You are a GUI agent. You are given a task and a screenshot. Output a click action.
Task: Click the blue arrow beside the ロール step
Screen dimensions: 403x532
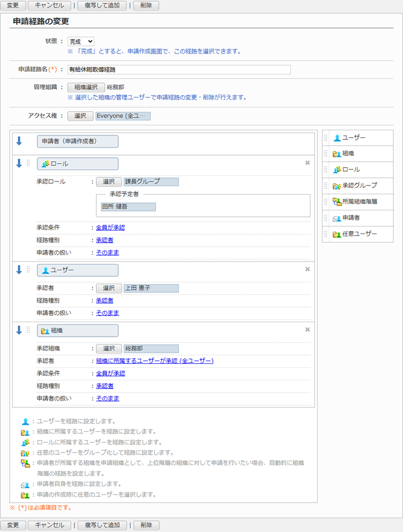coord(19,163)
